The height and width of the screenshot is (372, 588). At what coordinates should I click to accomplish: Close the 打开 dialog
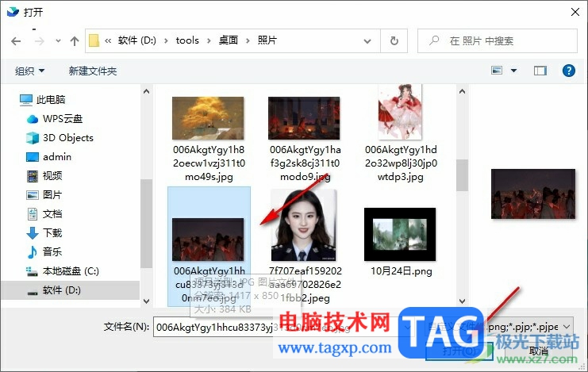pos(575,12)
